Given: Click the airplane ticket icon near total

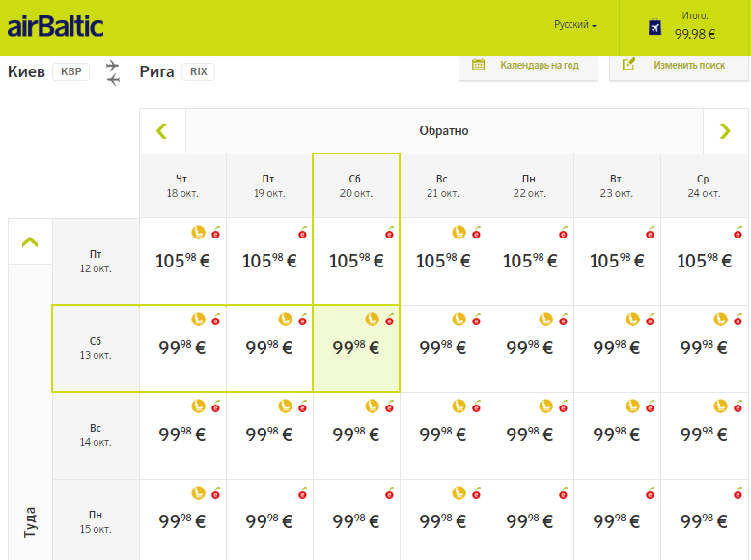Looking at the screenshot, I should pyautogui.click(x=655, y=28).
